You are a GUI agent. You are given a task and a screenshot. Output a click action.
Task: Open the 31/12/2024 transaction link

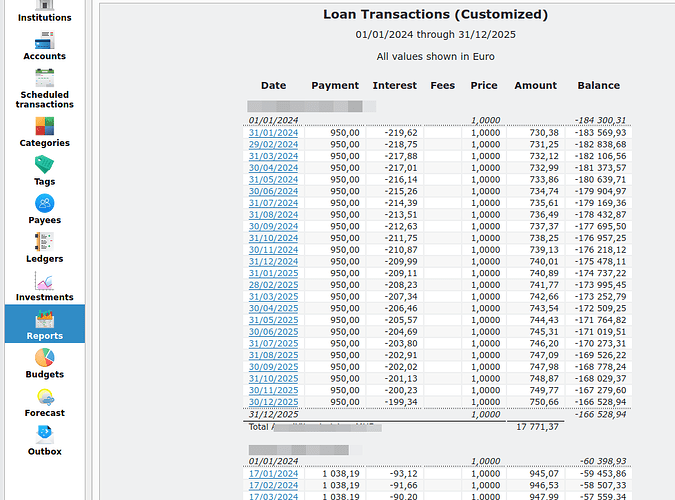click(x=273, y=262)
